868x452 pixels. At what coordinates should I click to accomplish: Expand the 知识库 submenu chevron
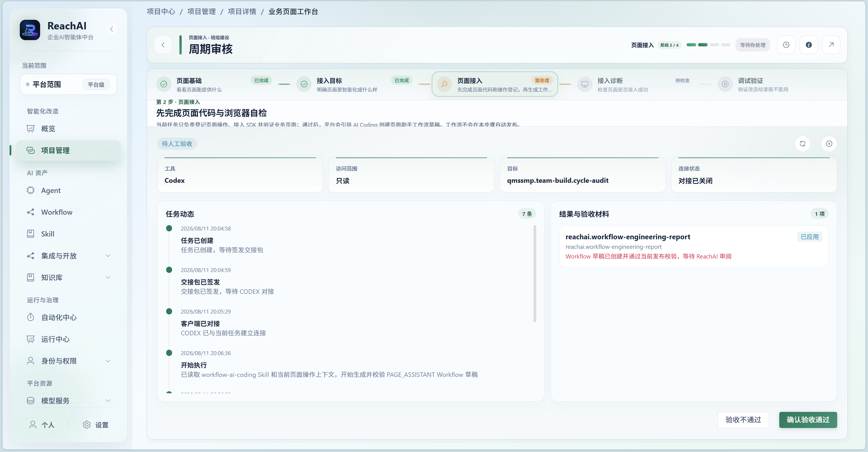tap(108, 277)
